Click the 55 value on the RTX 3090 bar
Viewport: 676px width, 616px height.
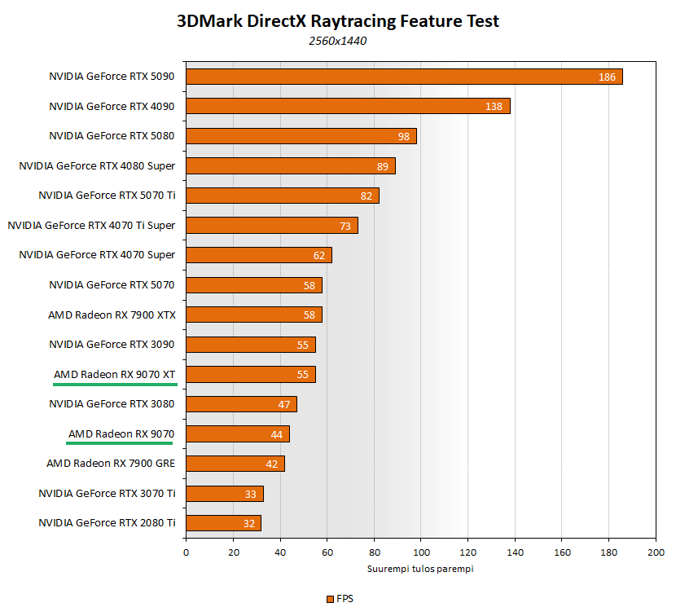[303, 345]
